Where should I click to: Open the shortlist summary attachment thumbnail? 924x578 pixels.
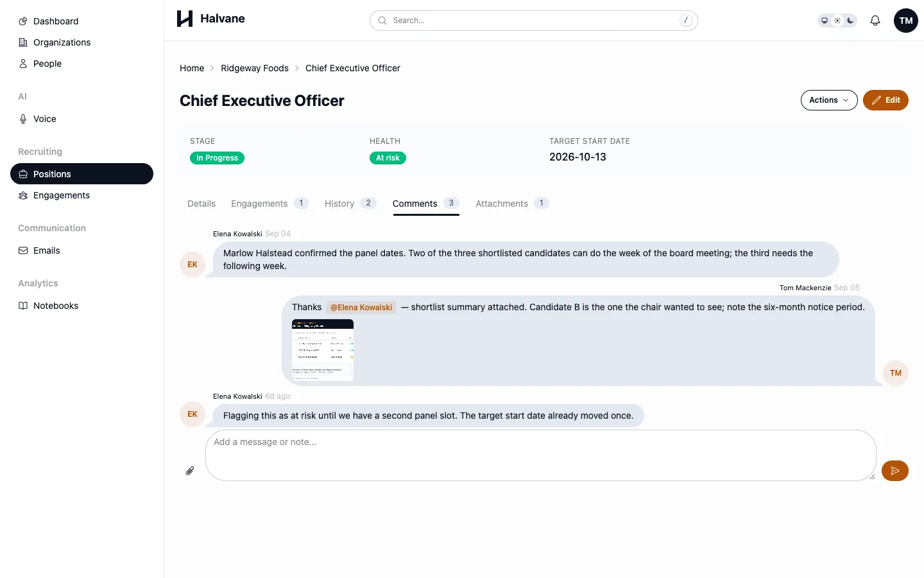click(323, 350)
